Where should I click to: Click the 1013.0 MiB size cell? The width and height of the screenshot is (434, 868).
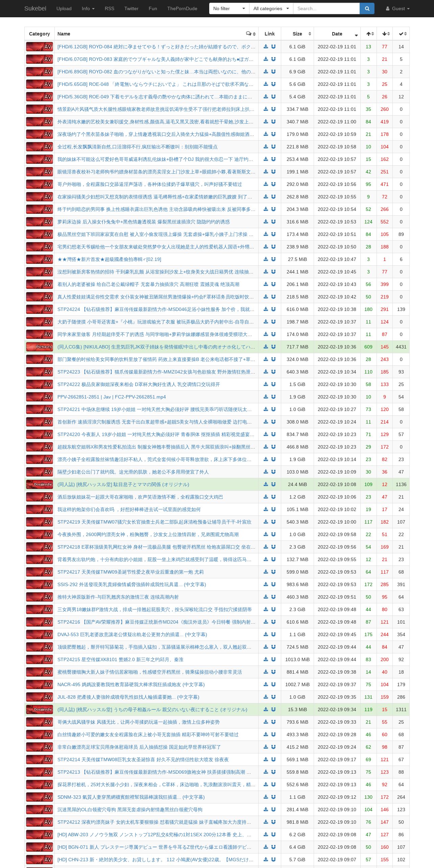coord(297,659)
